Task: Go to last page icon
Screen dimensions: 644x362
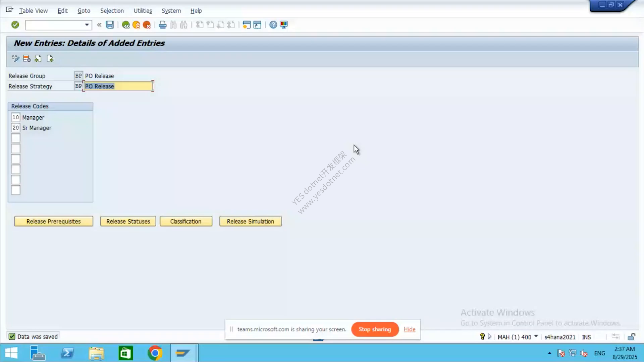Action: [231, 25]
